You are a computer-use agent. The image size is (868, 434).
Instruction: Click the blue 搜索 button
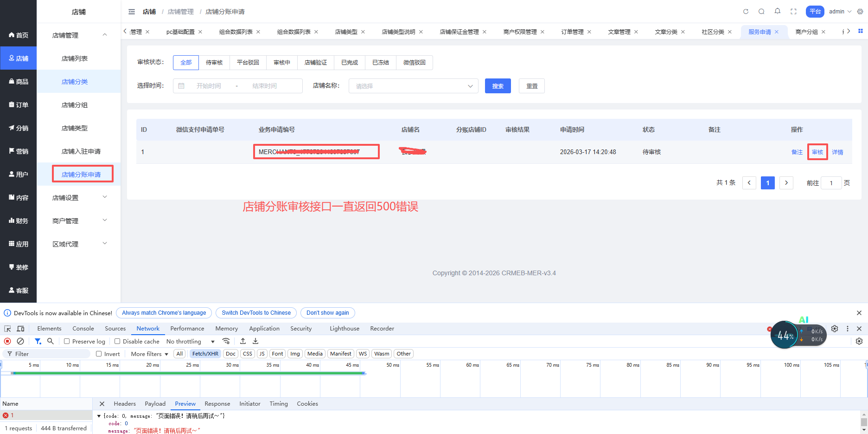pyautogui.click(x=498, y=86)
